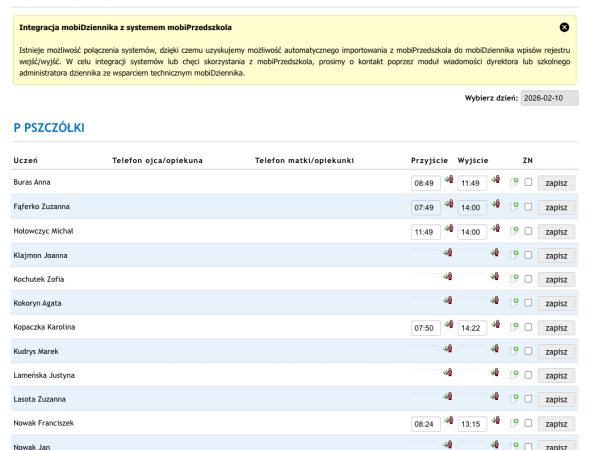The image size is (590, 450).
Task: Click the Przyjście column header
Action: [429, 161]
